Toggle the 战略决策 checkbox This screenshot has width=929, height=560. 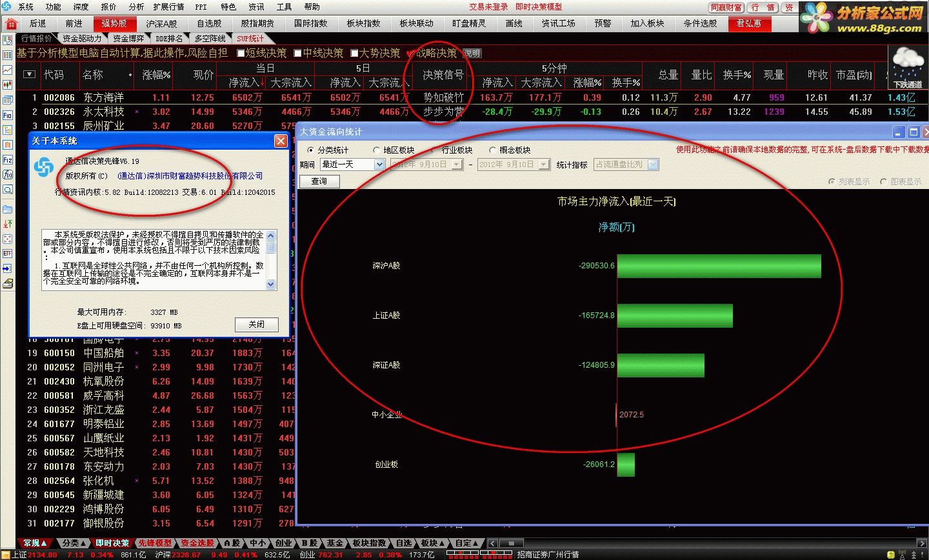tap(410, 53)
